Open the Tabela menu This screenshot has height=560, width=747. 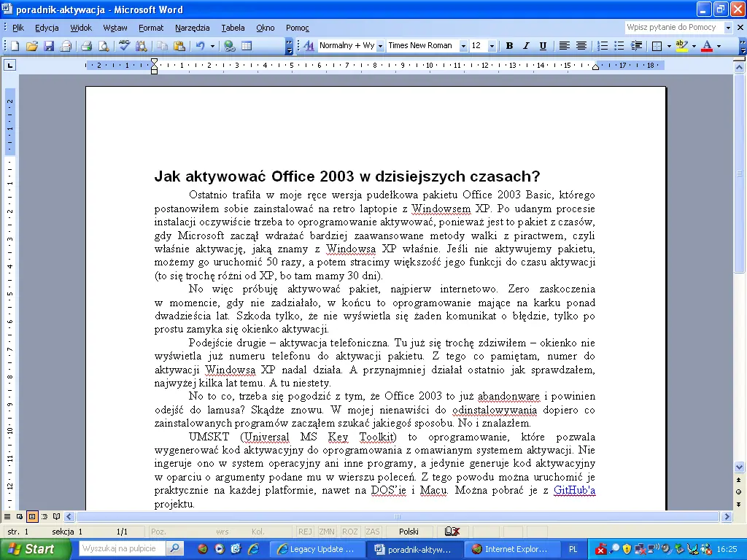click(233, 28)
